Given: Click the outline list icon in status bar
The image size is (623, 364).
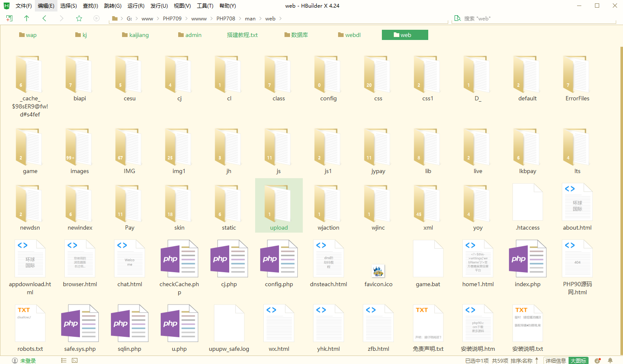Looking at the screenshot, I should pyautogui.click(x=64, y=361).
